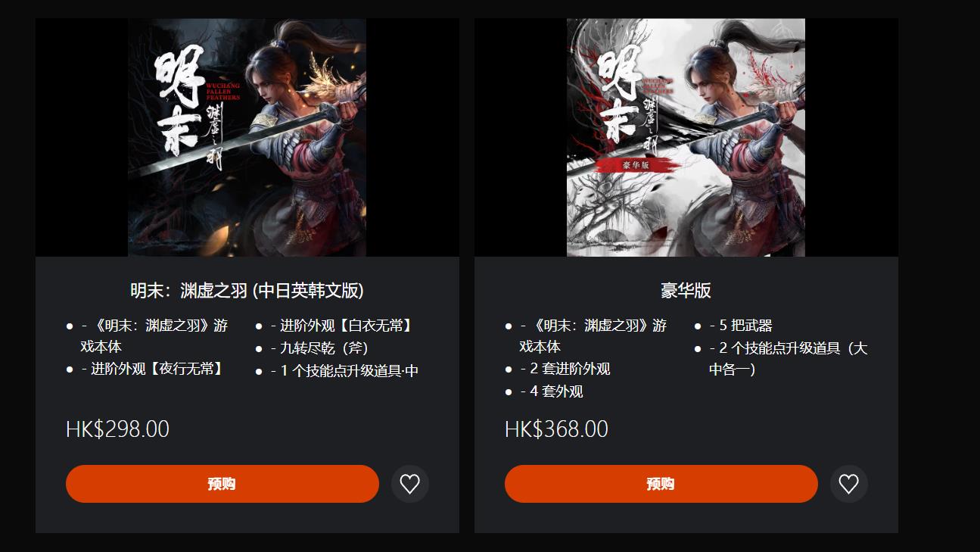The height and width of the screenshot is (552, 980).
Task: Click the 5 把武器 list entry
Action: pyautogui.click(x=740, y=326)
